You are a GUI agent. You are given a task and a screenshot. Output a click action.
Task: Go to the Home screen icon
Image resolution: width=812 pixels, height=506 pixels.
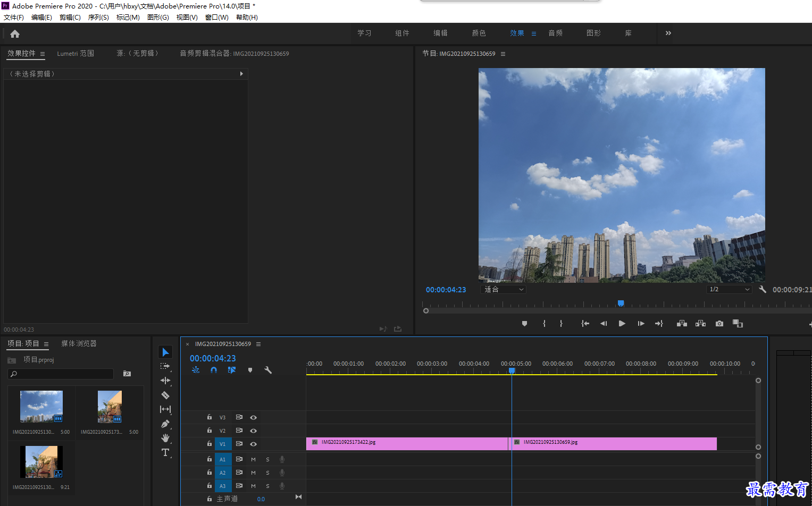(x=15, y=34)
